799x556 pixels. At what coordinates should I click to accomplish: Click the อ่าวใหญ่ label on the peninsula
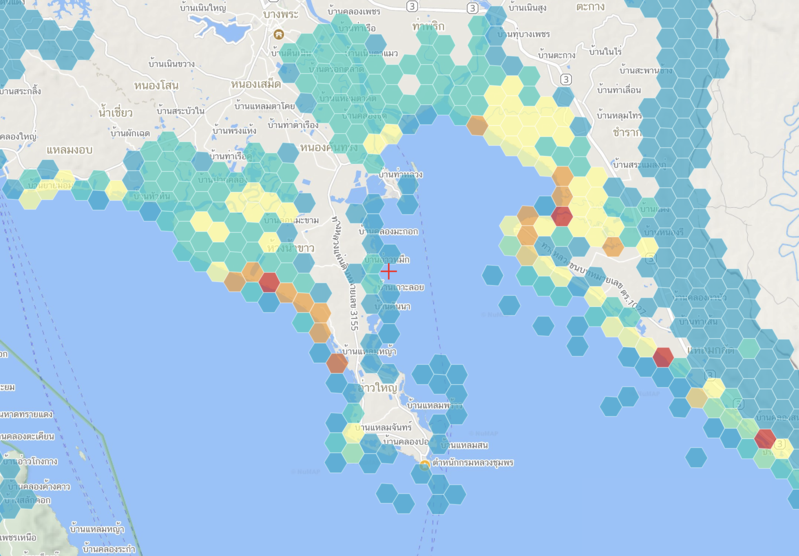pyautogui.click(x=379, y=386)
